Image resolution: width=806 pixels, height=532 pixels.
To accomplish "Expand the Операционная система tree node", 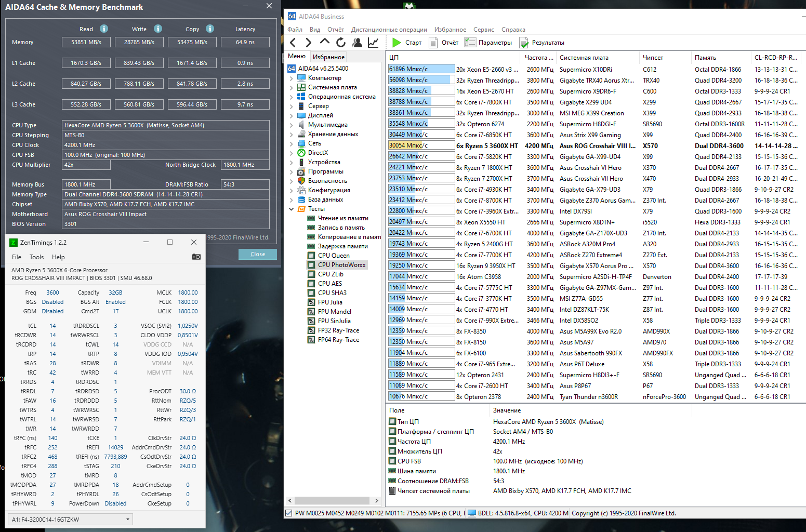I will click(291, 97).
